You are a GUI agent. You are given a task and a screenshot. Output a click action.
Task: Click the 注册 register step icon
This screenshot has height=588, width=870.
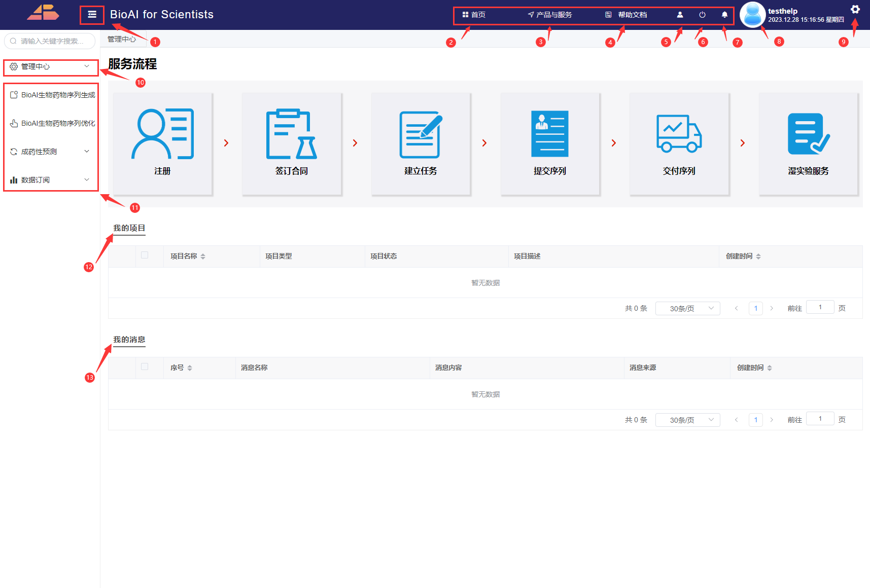(162, 134)
